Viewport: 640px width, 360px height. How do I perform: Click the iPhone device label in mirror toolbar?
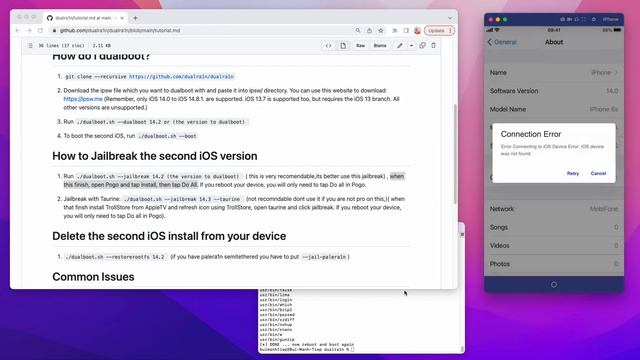[x=611, y=19]
